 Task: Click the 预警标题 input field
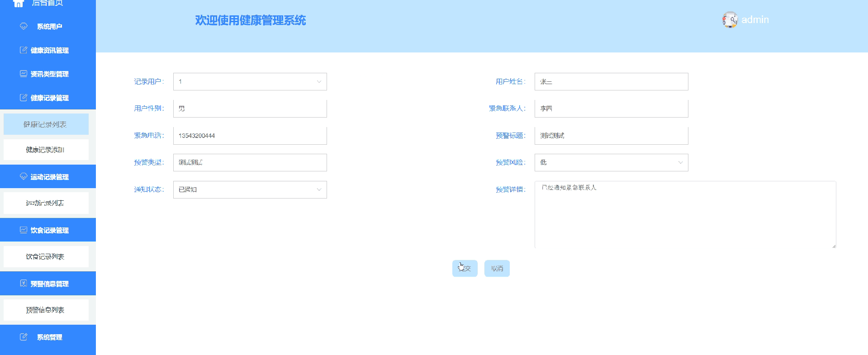[611, 136]
